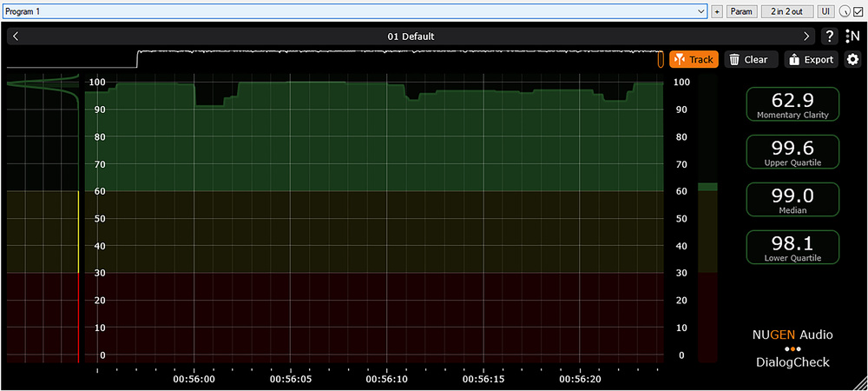Click the NUGEN N logo menu icon

pos(852,36)
